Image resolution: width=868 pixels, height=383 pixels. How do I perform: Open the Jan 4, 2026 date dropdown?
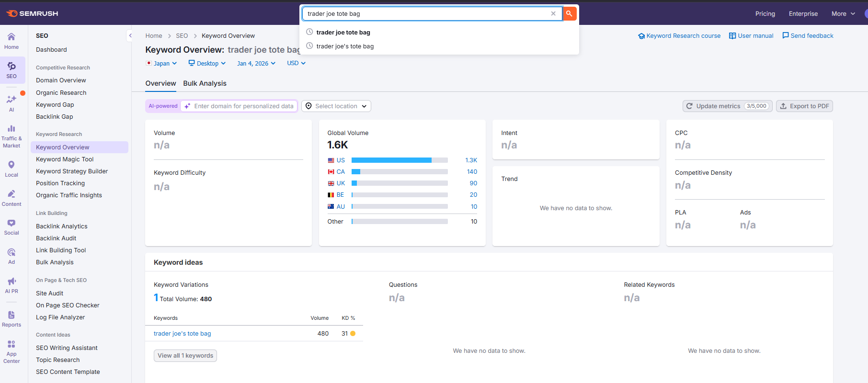[x=256, y=63]
